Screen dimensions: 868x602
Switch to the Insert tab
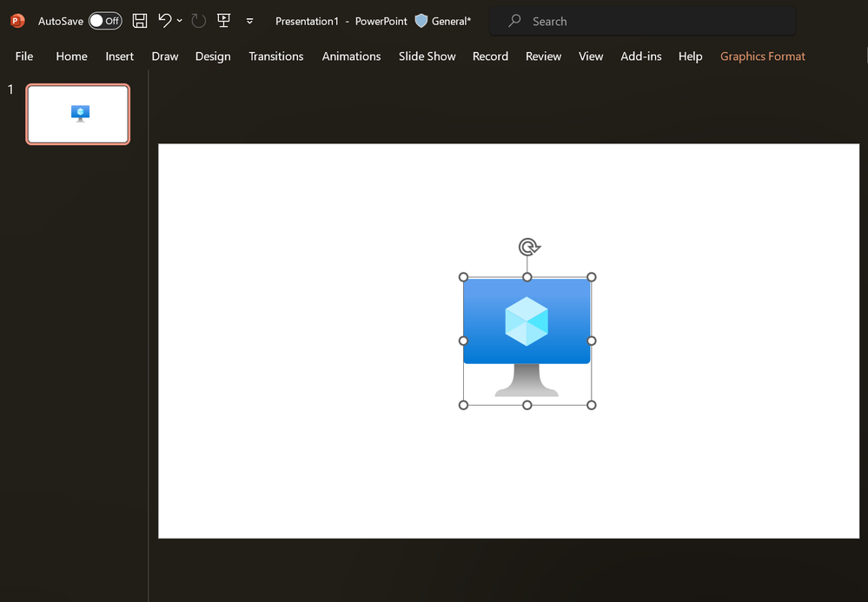click(x=120, y=56)
